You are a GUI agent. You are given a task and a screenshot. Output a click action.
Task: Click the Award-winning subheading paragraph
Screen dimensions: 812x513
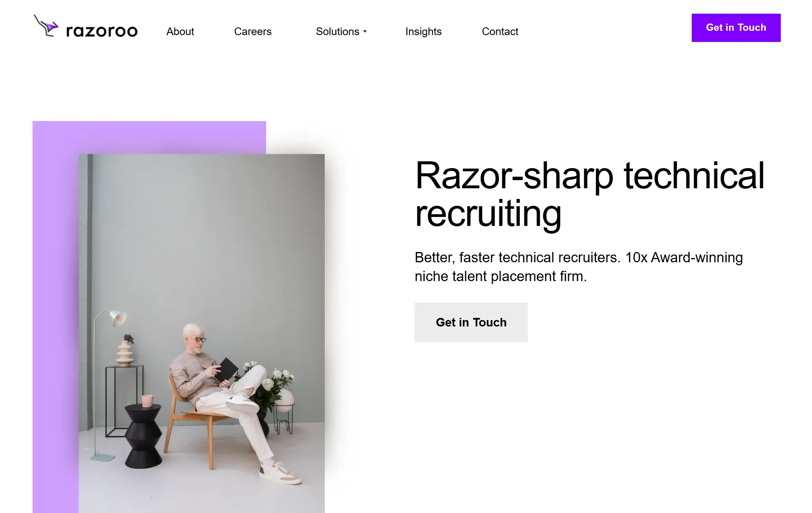point(579,267)
